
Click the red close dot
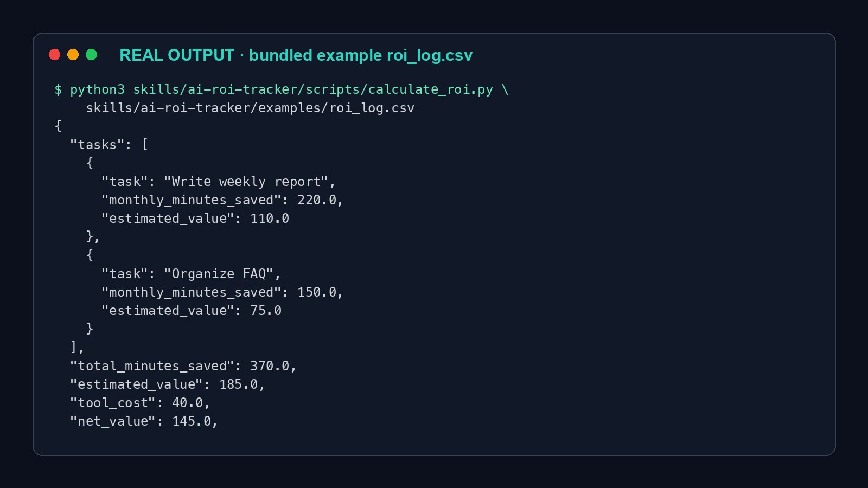click(54, 54)
